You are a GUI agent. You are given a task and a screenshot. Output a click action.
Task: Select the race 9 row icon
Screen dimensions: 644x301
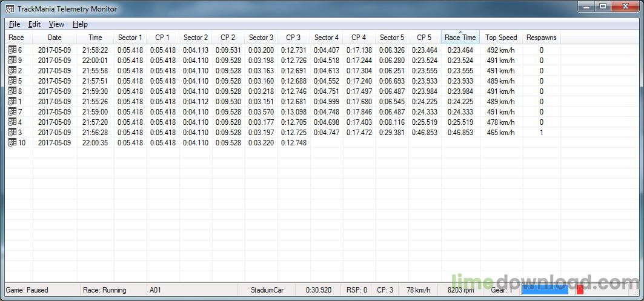click(x=12, y=61)
